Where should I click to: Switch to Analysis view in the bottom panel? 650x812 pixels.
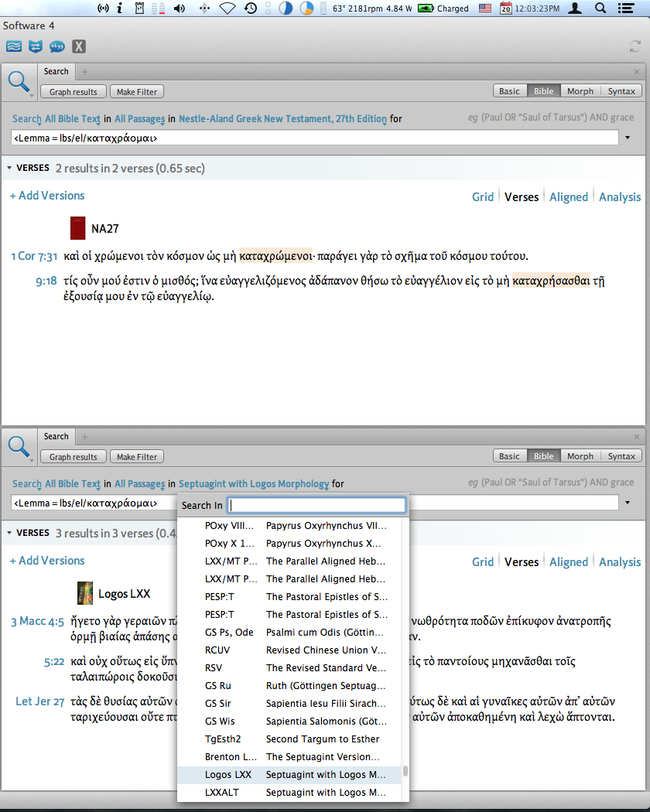pos(620,562)
